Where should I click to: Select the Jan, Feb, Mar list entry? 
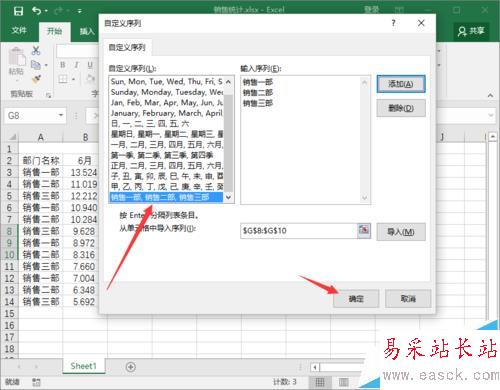166,102
